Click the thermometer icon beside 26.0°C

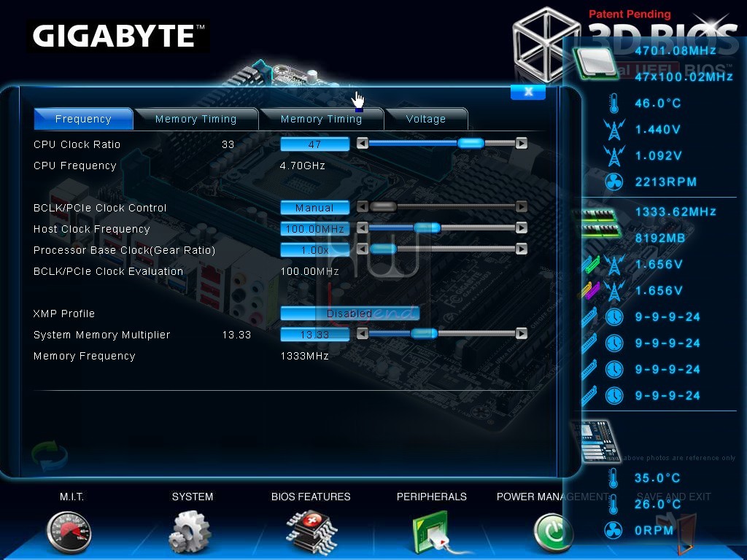(x=613, y=505)
